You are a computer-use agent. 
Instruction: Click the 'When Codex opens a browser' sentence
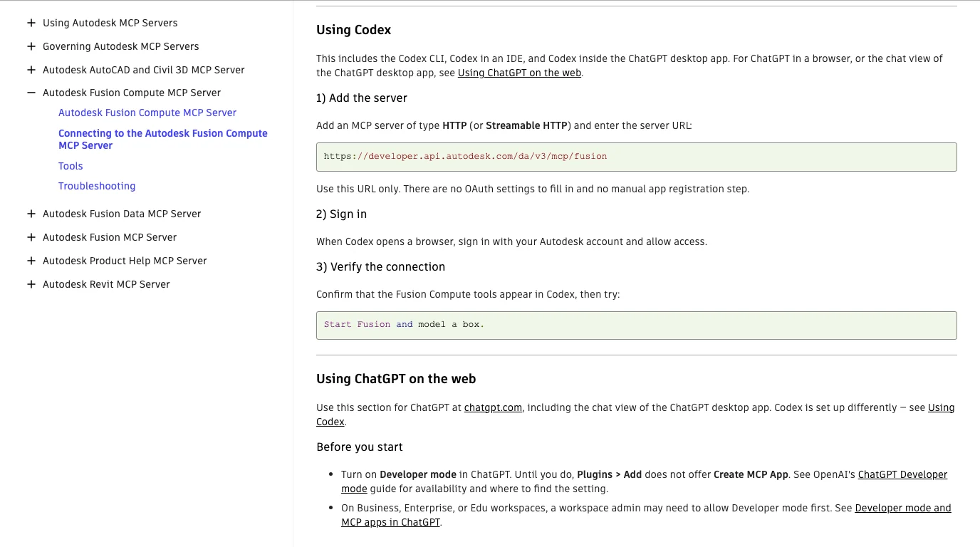[x=511, y=241]
